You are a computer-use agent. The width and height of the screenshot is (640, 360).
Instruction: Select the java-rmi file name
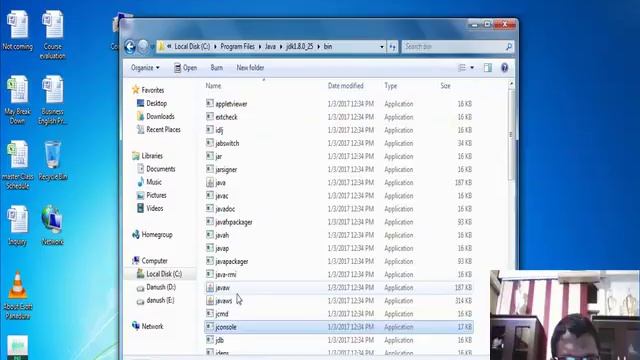[x=226, y=274]
